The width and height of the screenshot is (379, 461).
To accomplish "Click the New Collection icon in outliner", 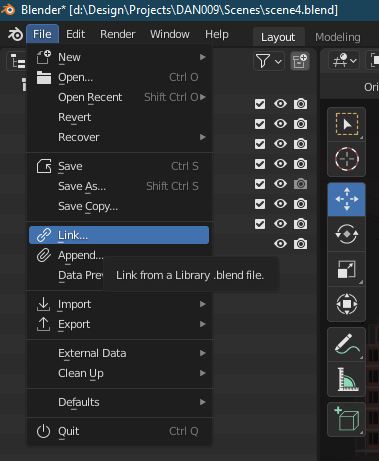I will click(300, 61).
